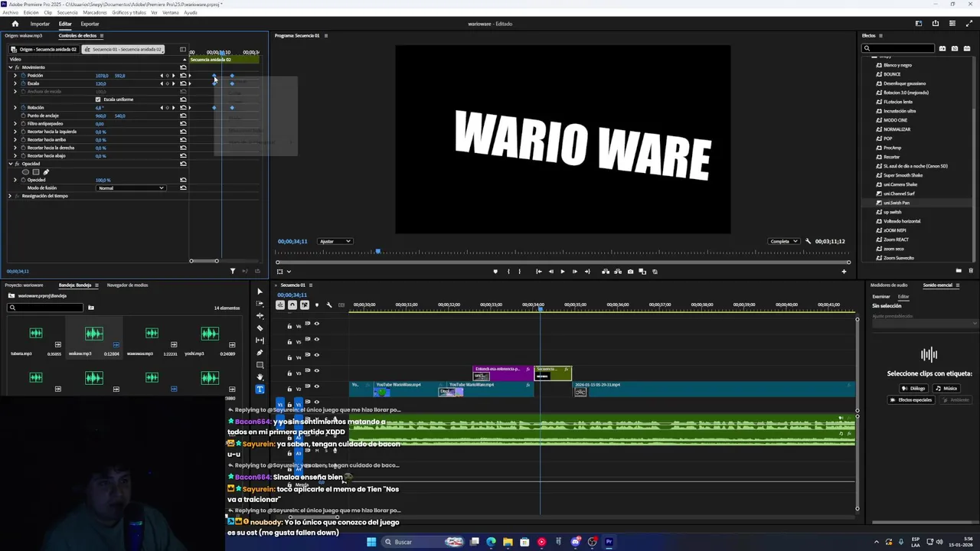980x551 pixels.
Task: Open Timeline display settings wrench
Action: coord(329,305)
